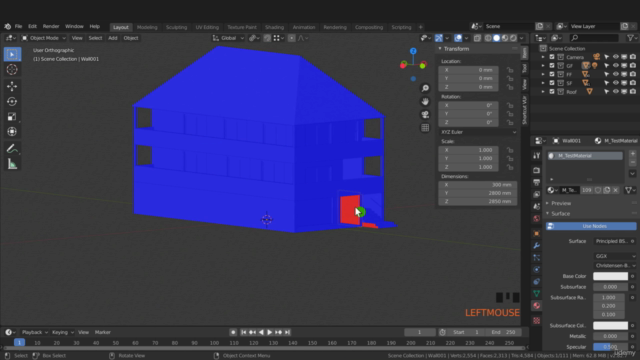The width and height of the screenshot is (640, 360).
Task: Toggle Use Nodes for material
Action: [591, 226]
